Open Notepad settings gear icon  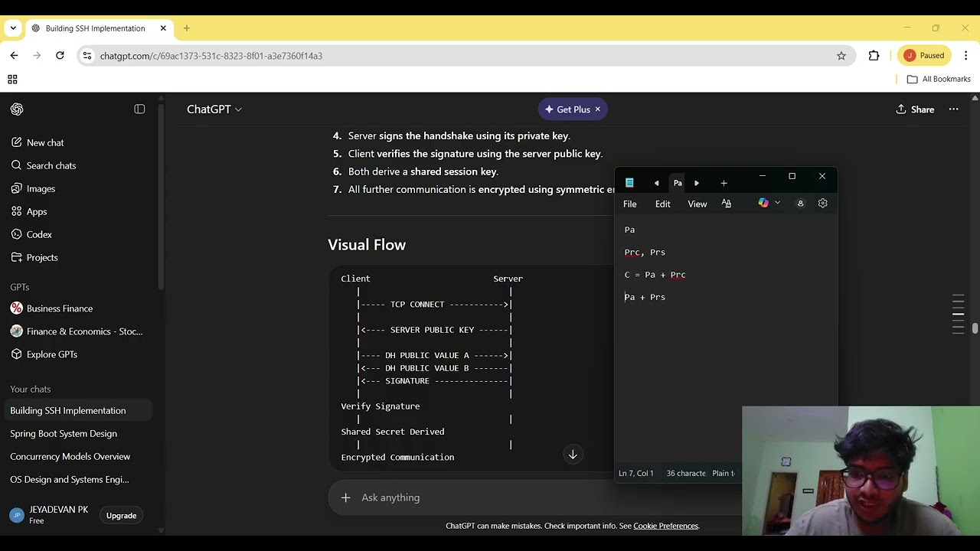[x=822, y=204]
